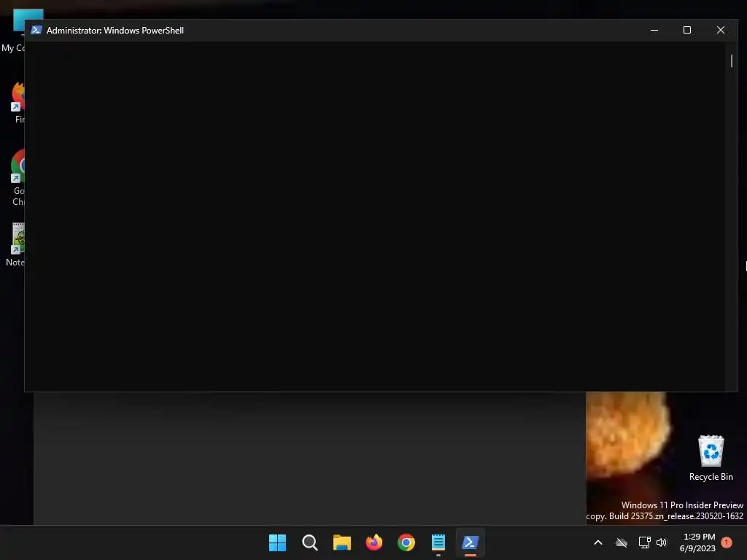Click the PowerShell vertical scrollbar thumb

click(731, 61)
